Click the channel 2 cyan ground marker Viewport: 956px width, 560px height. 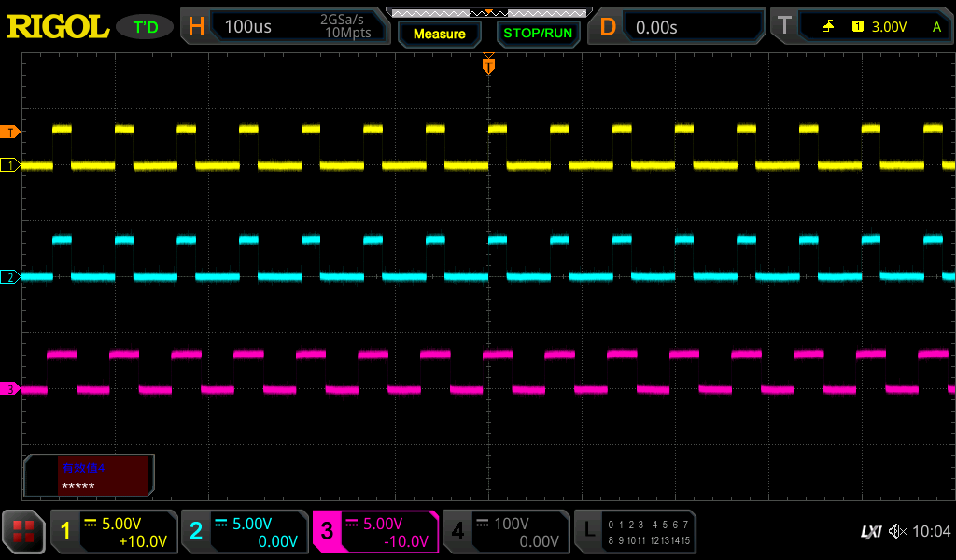(x=10, y=277)
